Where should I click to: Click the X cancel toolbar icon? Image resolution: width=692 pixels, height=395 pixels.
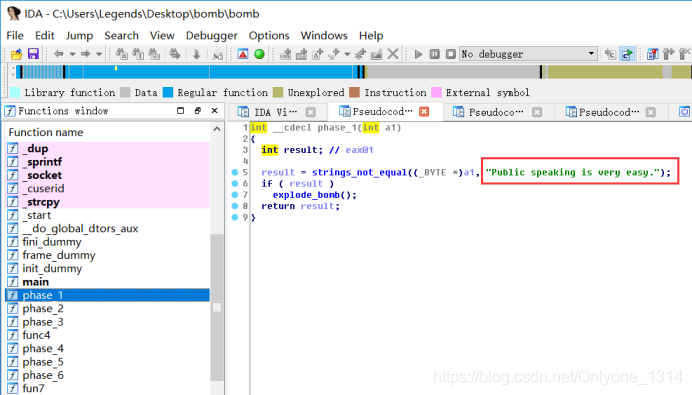click(393, 54)
